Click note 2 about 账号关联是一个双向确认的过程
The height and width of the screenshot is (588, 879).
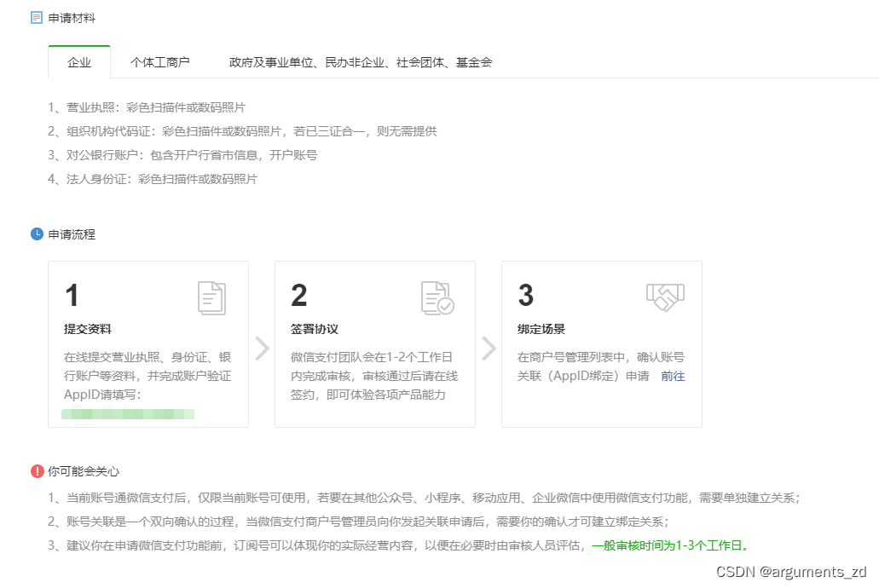359,522
